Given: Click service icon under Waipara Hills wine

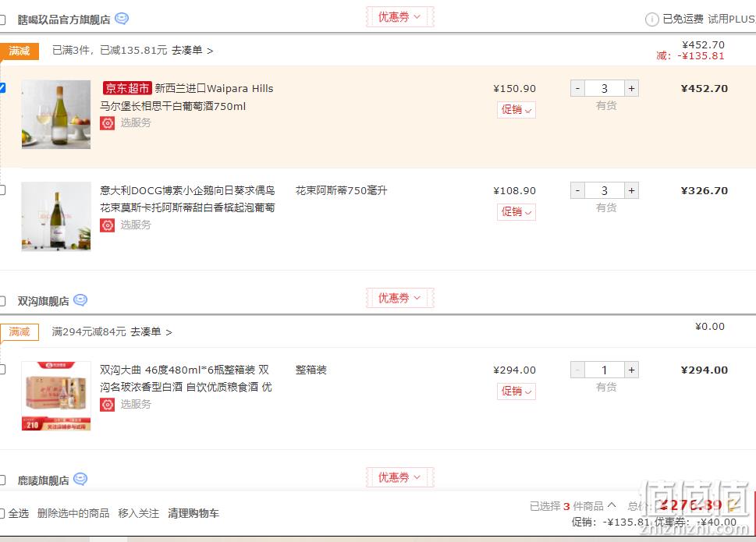Looking at the screenshot, I should [x=107, y=123].
